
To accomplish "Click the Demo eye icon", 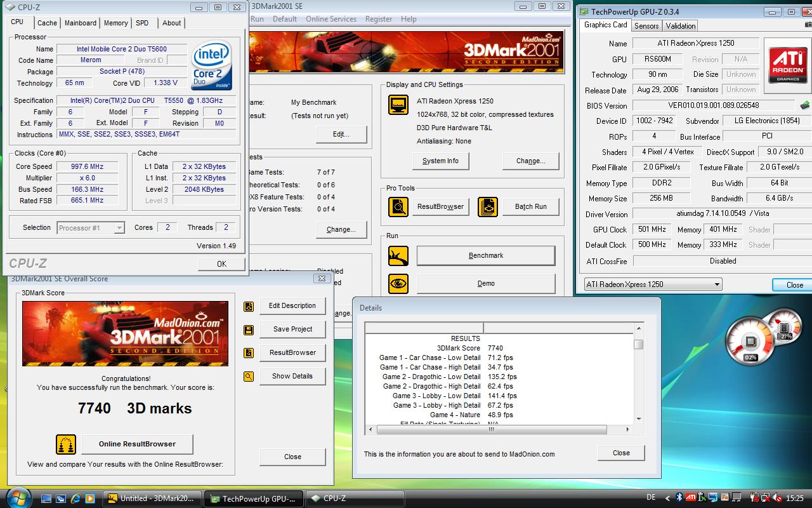I will [398, 283].
